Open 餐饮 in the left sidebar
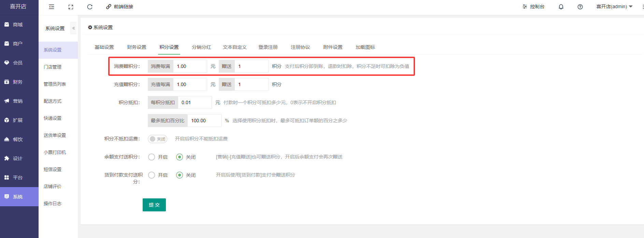The width and height of the screenshot is (644, 238). (19, 139)
